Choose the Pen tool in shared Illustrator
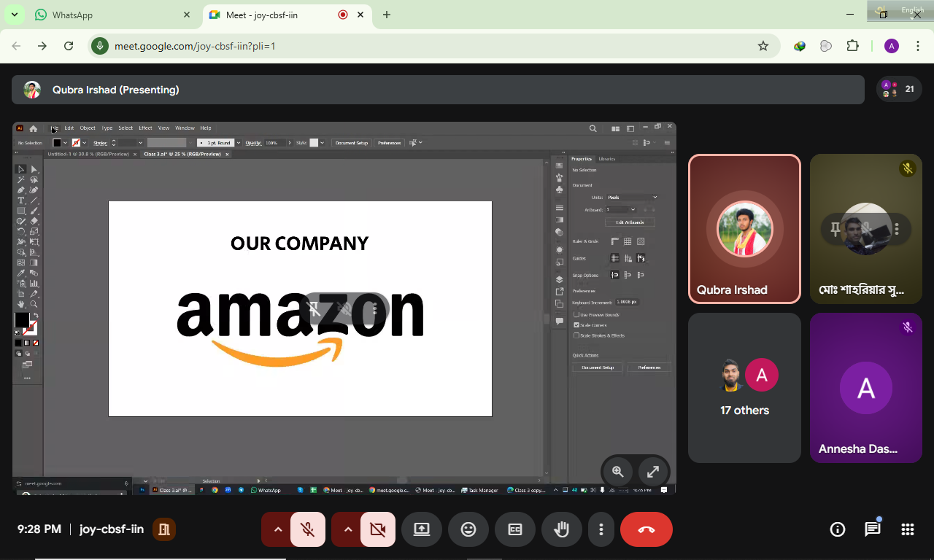This screenshot has height=560, width=934. coord(21,190)
